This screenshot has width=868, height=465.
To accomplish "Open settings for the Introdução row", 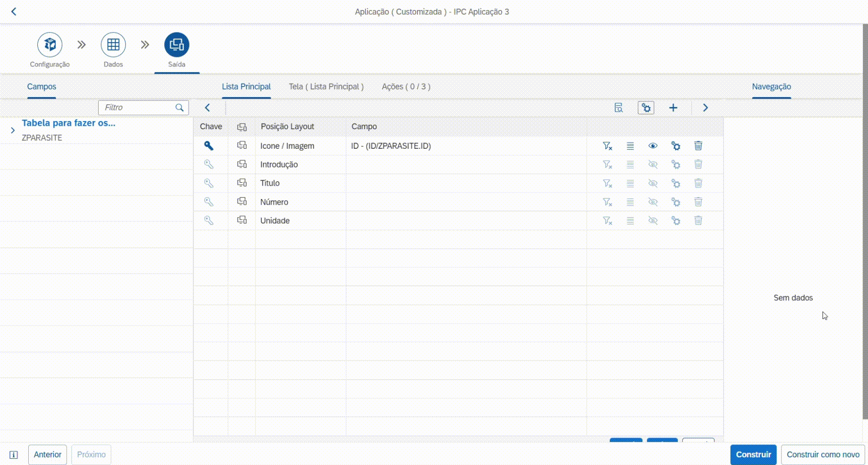I will coord(676,165).
